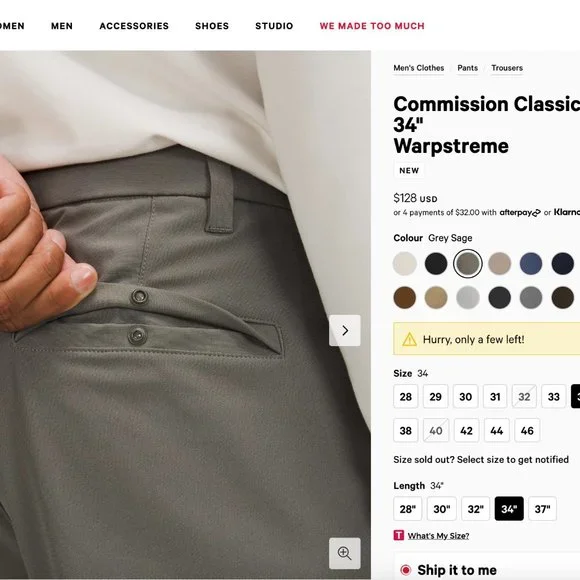Viewport: 580px width, 580px height.
Task: Pick the black colour swatch
Action: tap(436, 263)
